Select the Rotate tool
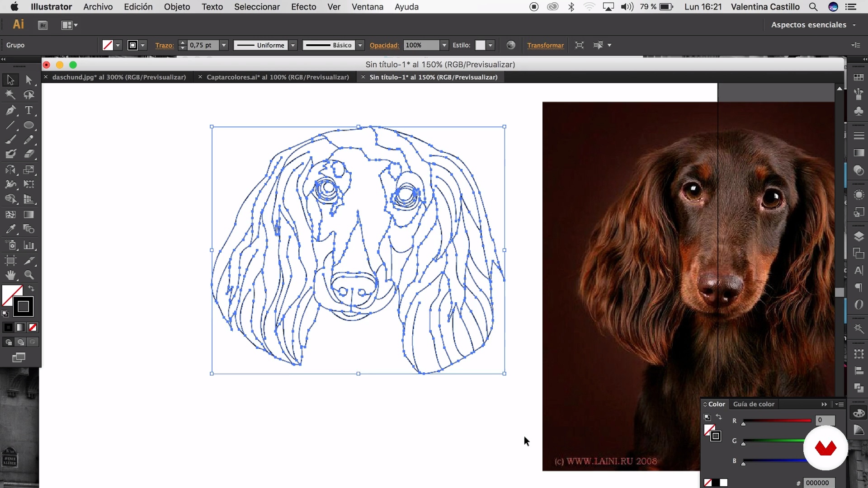The image size is (868, 488). 10,170
